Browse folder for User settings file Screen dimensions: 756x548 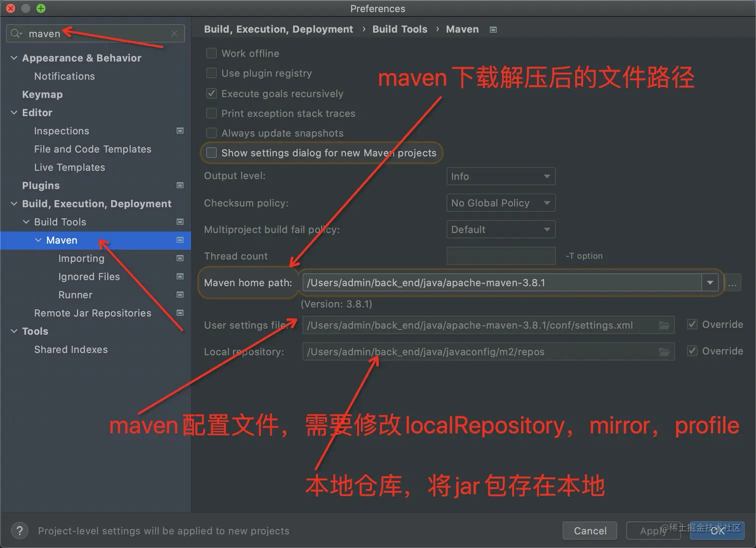coord(664,325)
